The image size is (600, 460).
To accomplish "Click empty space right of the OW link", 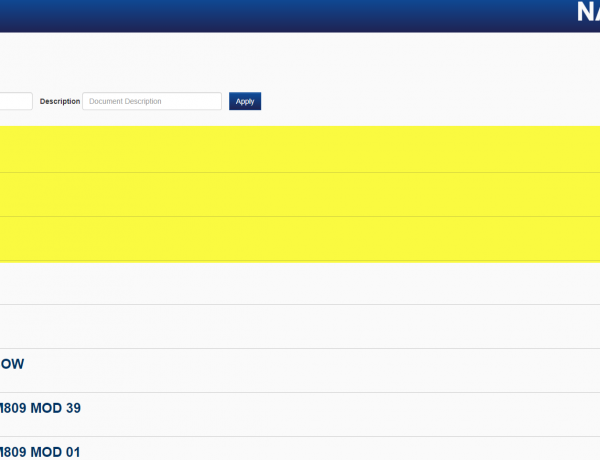I will pos(300,364).
